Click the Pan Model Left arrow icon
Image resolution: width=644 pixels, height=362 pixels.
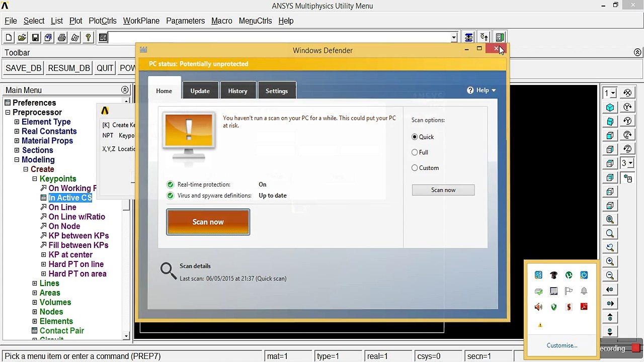(610, 290)
